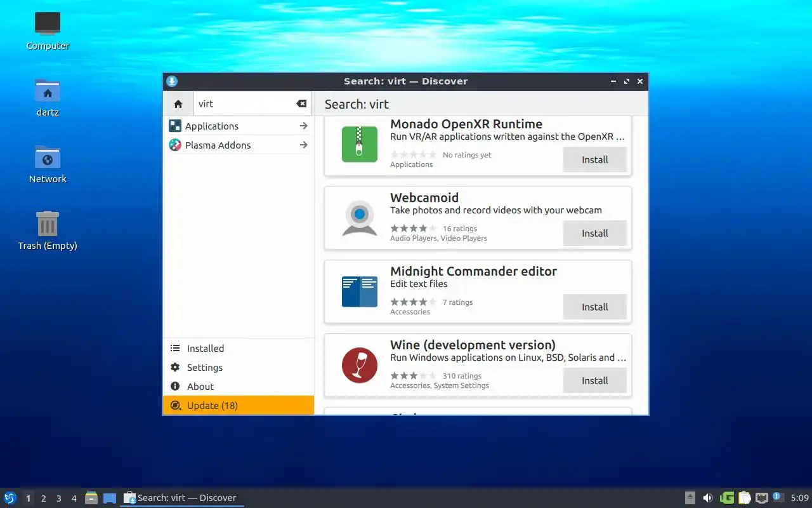Click the show desktop taskbar icon
The image size is (812, 508).
coord(110,498)
